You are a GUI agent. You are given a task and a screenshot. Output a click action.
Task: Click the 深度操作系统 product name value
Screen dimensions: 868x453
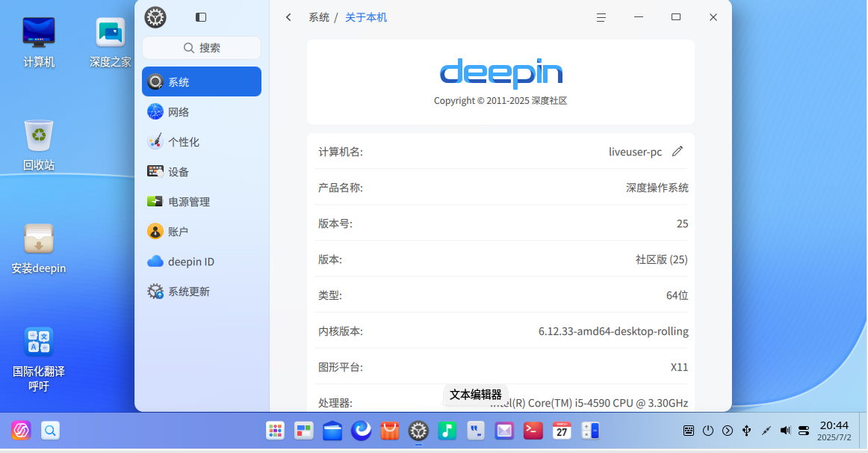coord(657,188)
